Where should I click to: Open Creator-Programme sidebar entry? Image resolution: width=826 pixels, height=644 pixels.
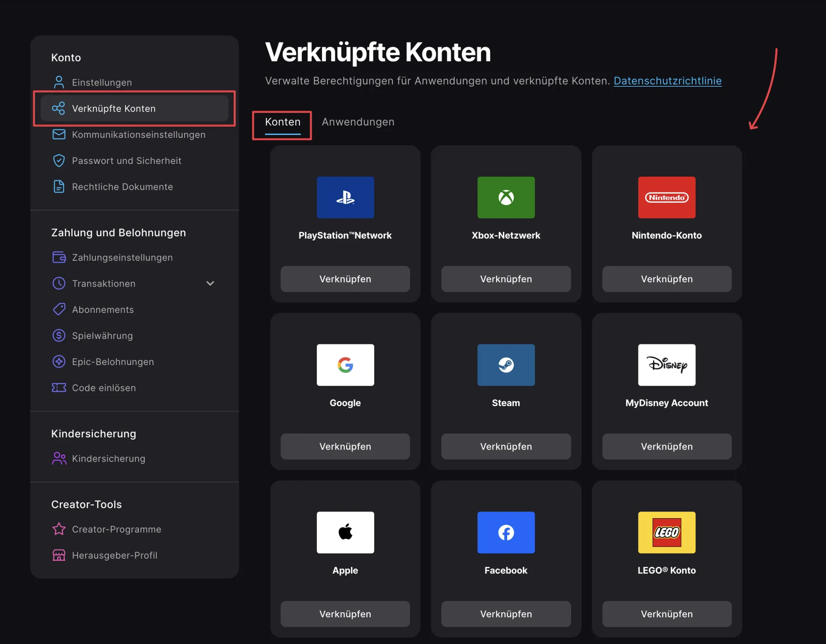click(134, 529)
